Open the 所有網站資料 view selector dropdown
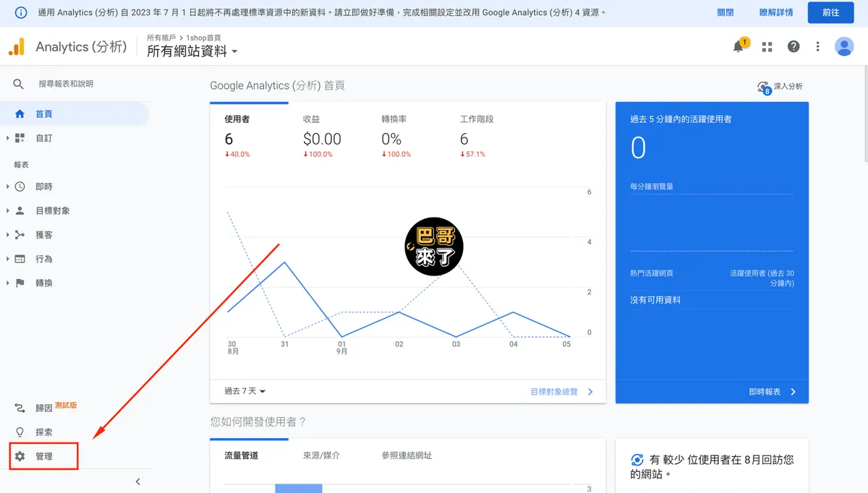 point(192,51)
